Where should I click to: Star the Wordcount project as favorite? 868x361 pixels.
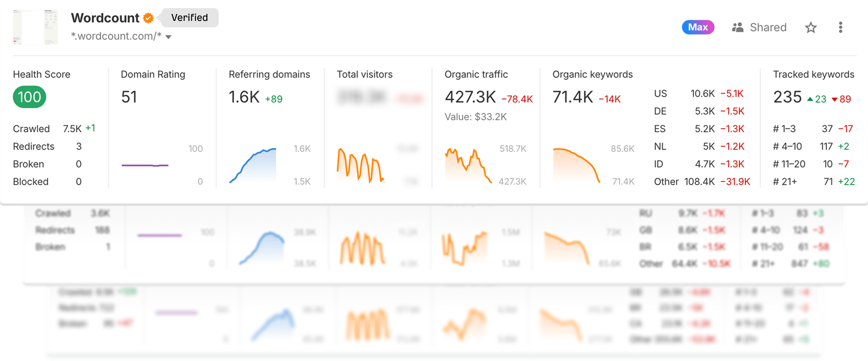811,27
